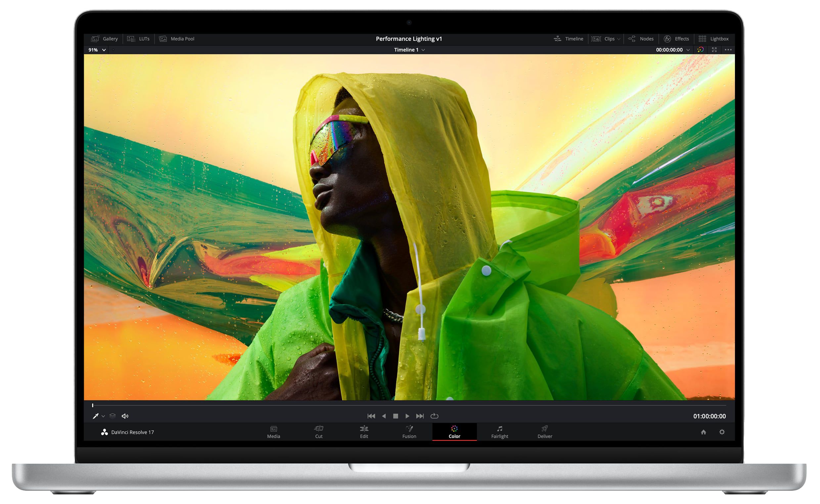This screenshot has width=820, height=504.
Task: Open the Gallery panel
Action: [105, 39]
